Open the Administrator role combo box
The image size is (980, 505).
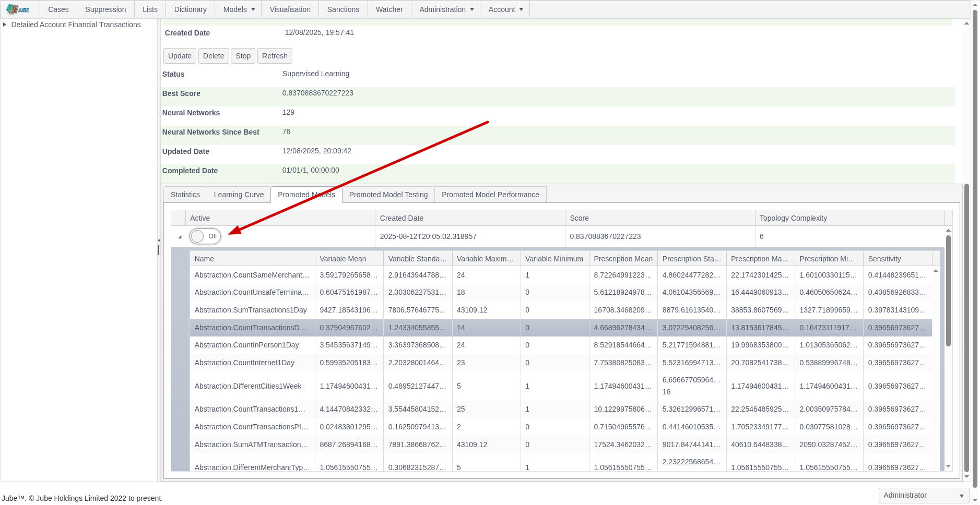924,495
